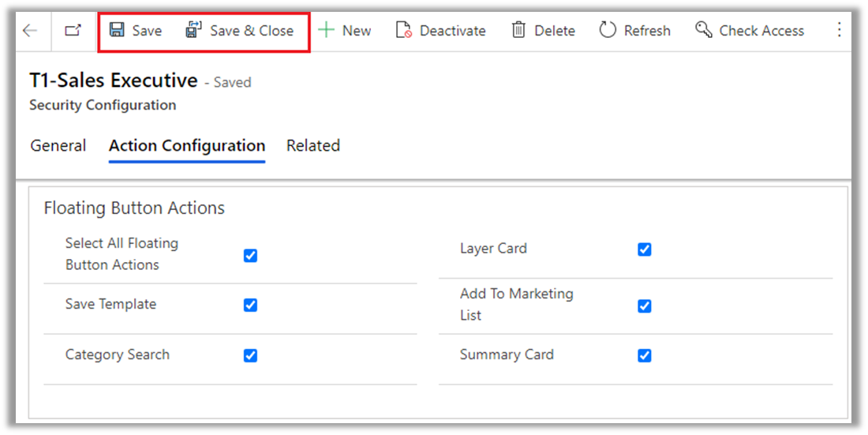Uncheck Select All Floating Button Actions
The height and width of the screenshot is (435, 868).
(250, 256)
